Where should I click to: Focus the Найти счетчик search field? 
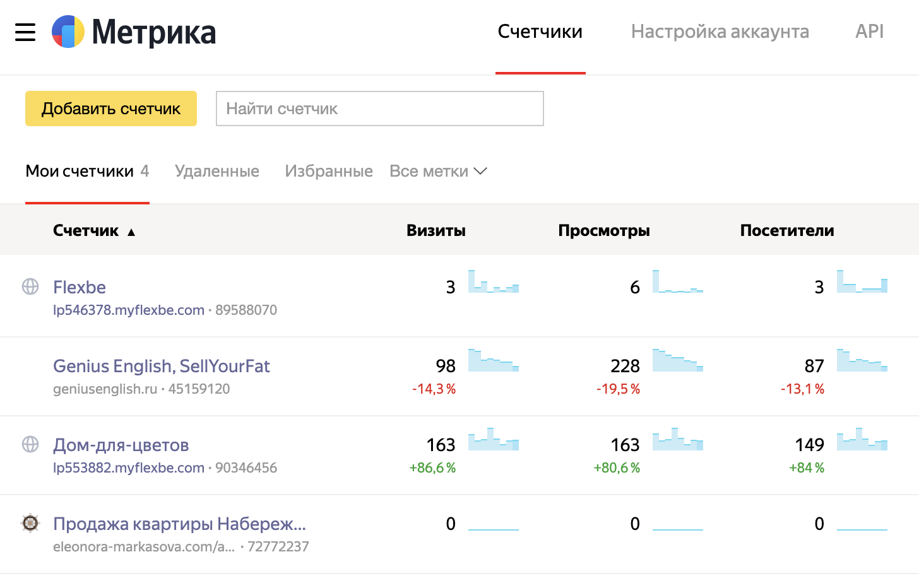pos(379,109)
